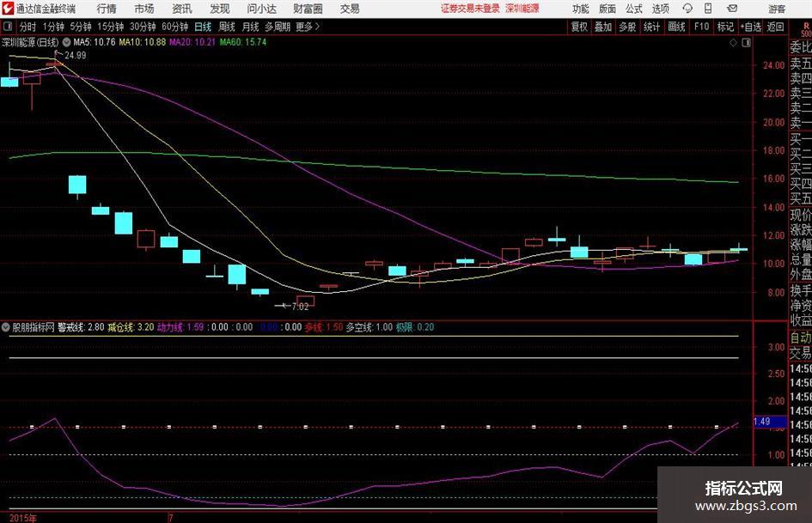Click the 极限: 0.20 indicator value
This screenshot has width=812, height=523.
tap(415, 327)
